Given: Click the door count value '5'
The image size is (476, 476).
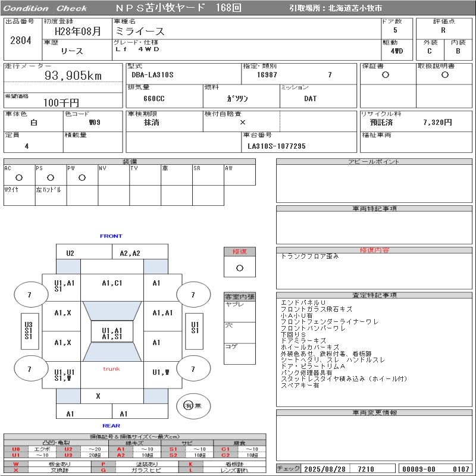Looking at the screenshot, I should [395, 30].
